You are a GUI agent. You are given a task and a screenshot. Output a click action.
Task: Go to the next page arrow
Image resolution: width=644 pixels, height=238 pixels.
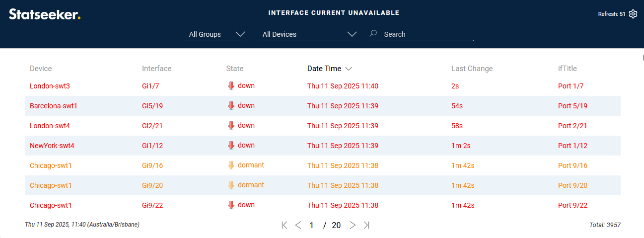pos(353,225)
